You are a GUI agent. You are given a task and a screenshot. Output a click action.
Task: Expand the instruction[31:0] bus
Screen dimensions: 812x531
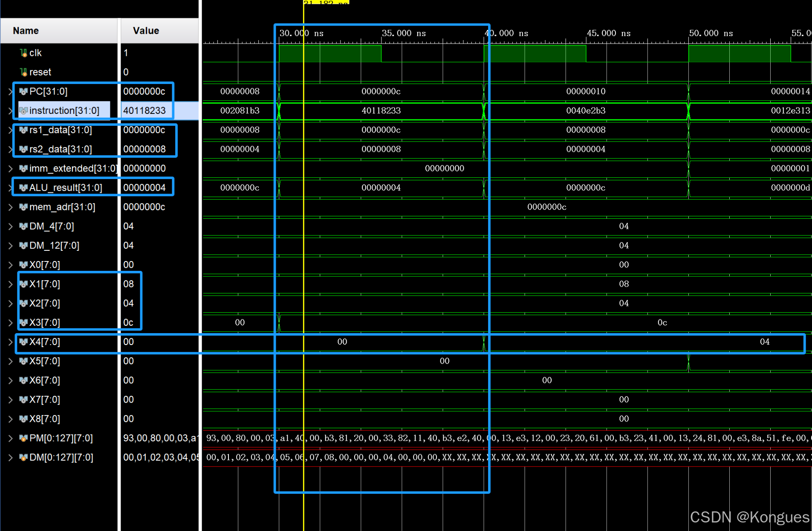pyautogui.click(x=10, y=110)
